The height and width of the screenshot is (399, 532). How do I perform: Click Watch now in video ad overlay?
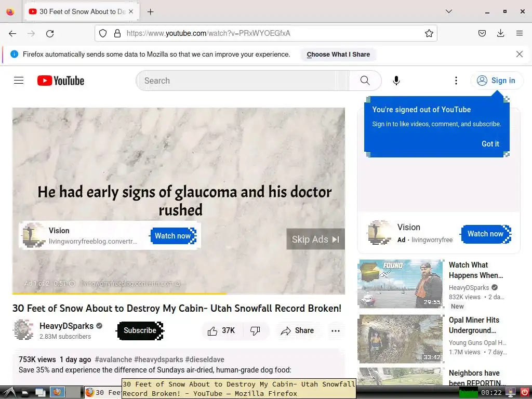click(x=172, y=236)
